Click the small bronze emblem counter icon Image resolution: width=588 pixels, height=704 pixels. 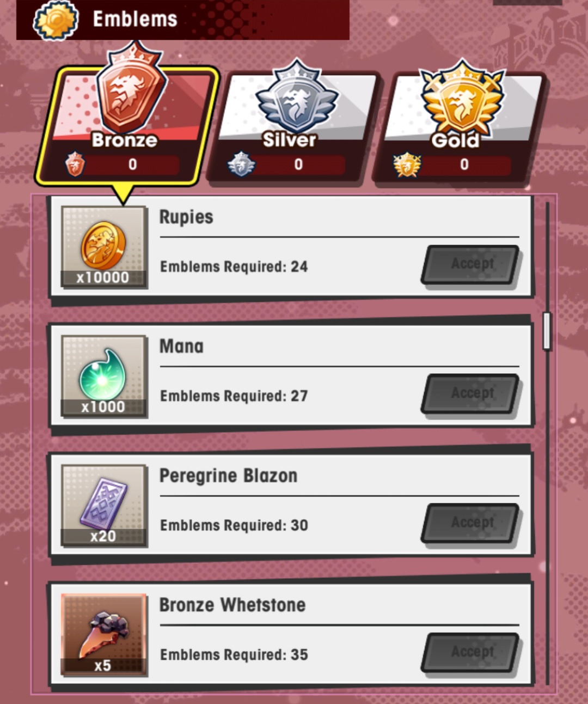75,164
